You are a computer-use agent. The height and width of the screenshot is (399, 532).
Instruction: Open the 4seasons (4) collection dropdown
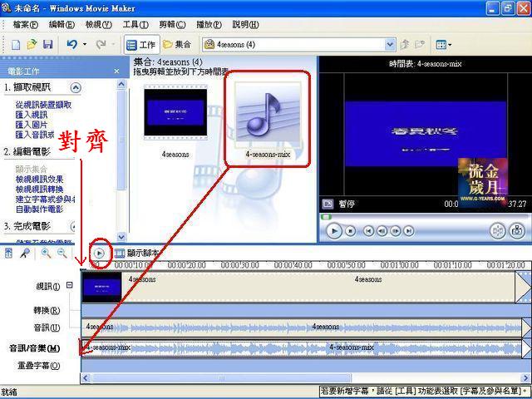[x=390, y=44]
